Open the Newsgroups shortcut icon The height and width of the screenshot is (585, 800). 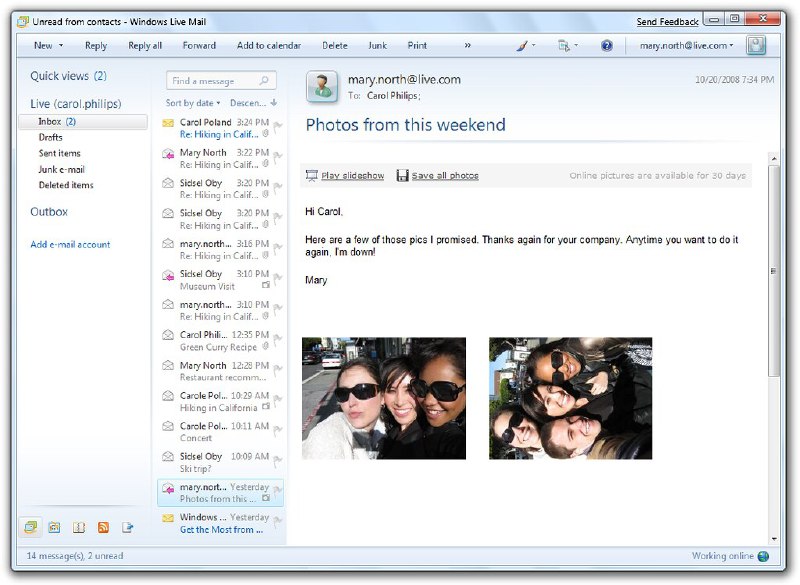coord(127,527)
